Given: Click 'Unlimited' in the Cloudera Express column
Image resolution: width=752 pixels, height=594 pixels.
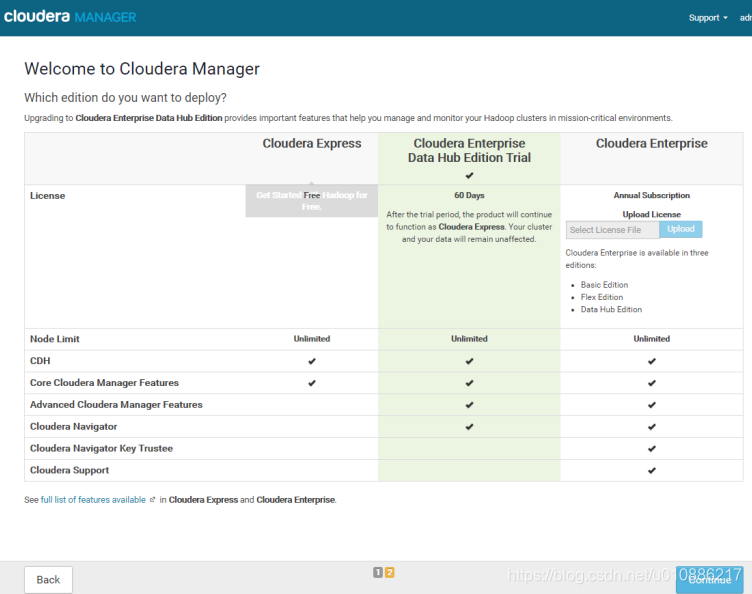Looking at the screenshot, I should pos(312,338).
